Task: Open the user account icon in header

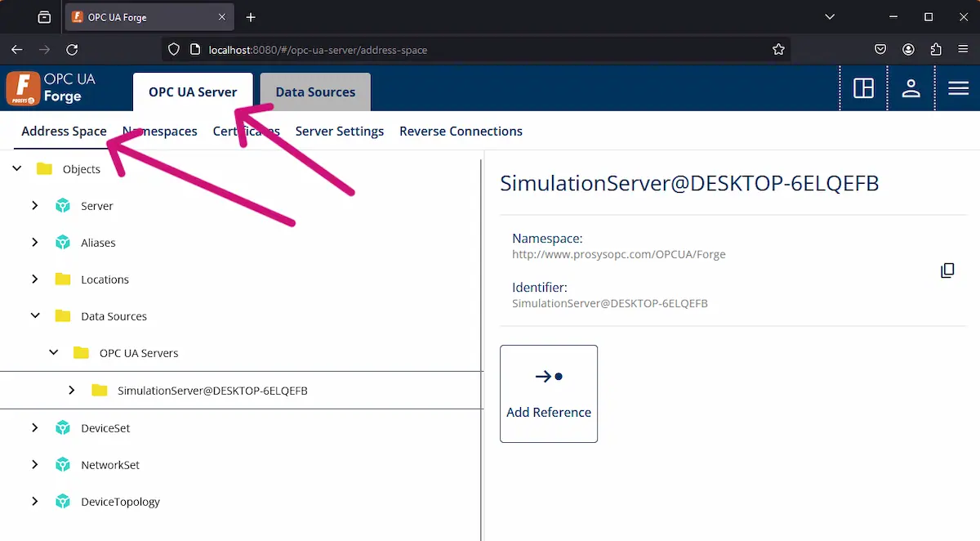Action: pos(911,89)
